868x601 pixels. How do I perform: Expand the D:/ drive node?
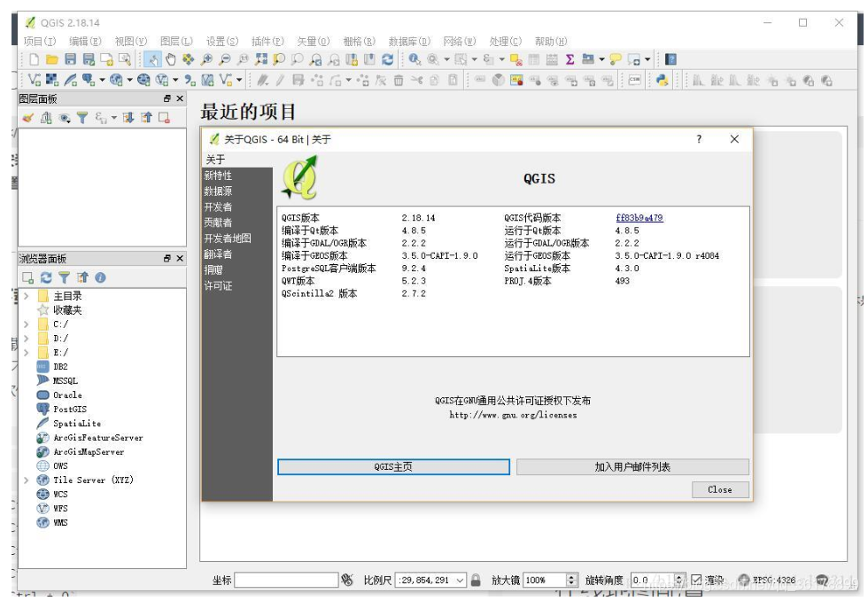26,338
